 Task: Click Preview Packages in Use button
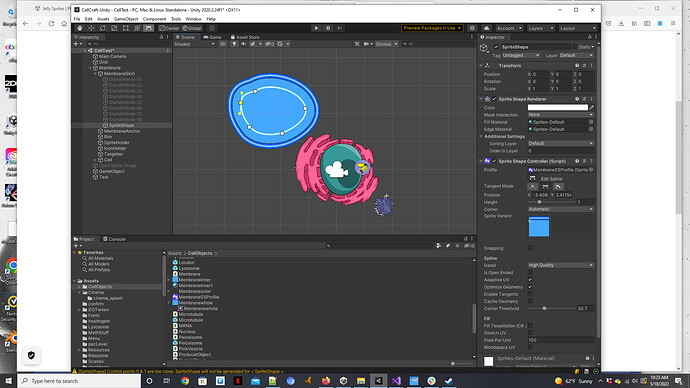pos(432,28)
